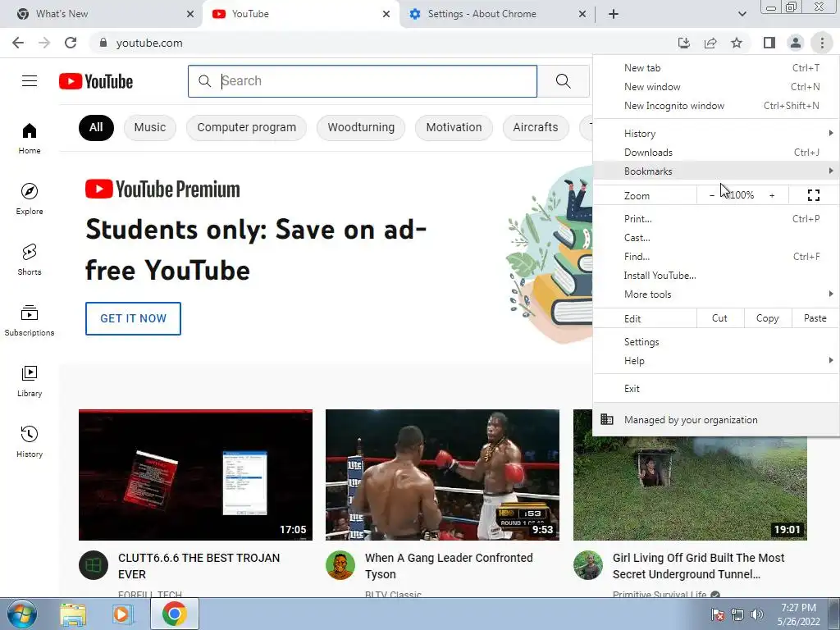
Task: Open History in the YouTube sidebar
Action: point(30,441)
